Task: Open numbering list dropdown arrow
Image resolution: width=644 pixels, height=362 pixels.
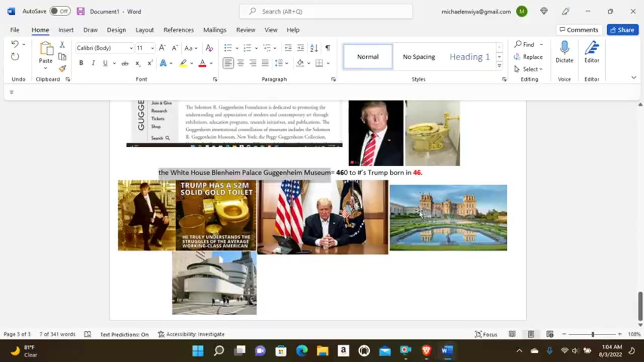Action: coord(256,48)
